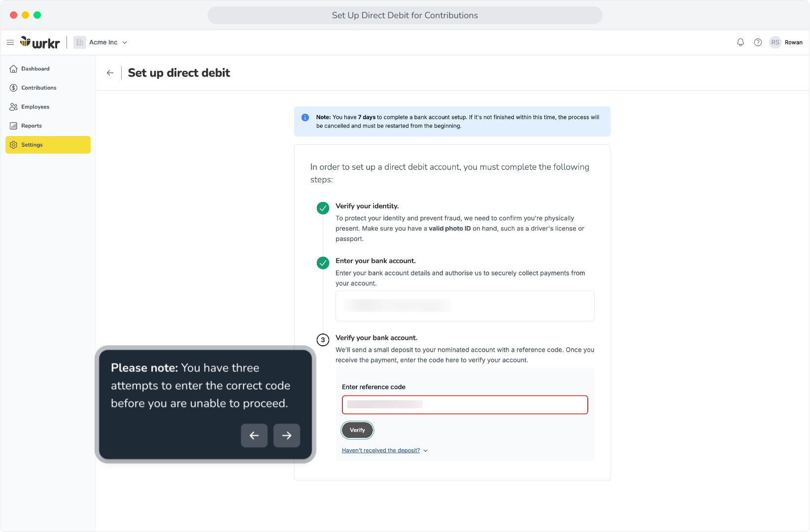Click the step 3 circle indicator
Viewport: 810px width, 532px height.
point(323,340)
